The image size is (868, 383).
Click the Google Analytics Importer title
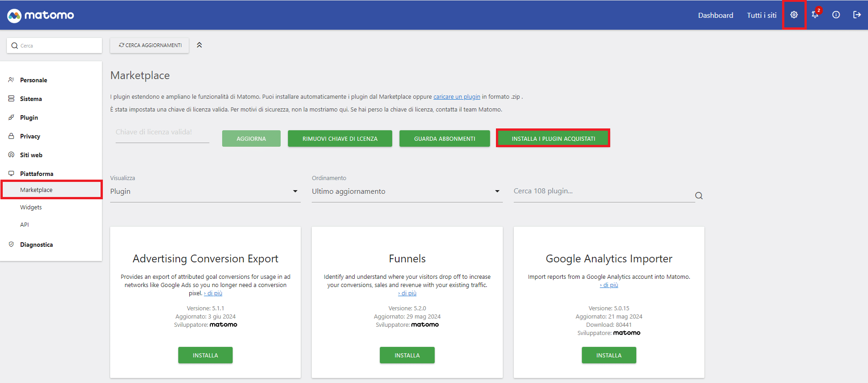click(x=609, y=259)
